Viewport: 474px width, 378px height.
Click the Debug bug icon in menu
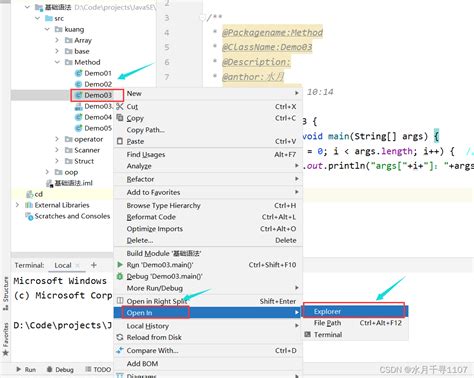pyautogui.click(x=120, y=276)
